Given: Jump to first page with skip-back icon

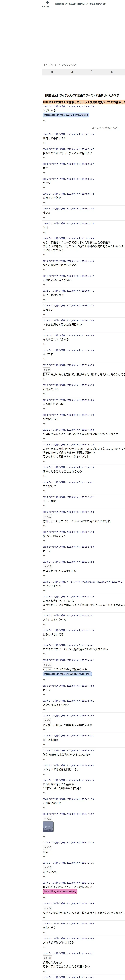Looking at the screenshot, I should pyautogui.click(x=52, y=72).
